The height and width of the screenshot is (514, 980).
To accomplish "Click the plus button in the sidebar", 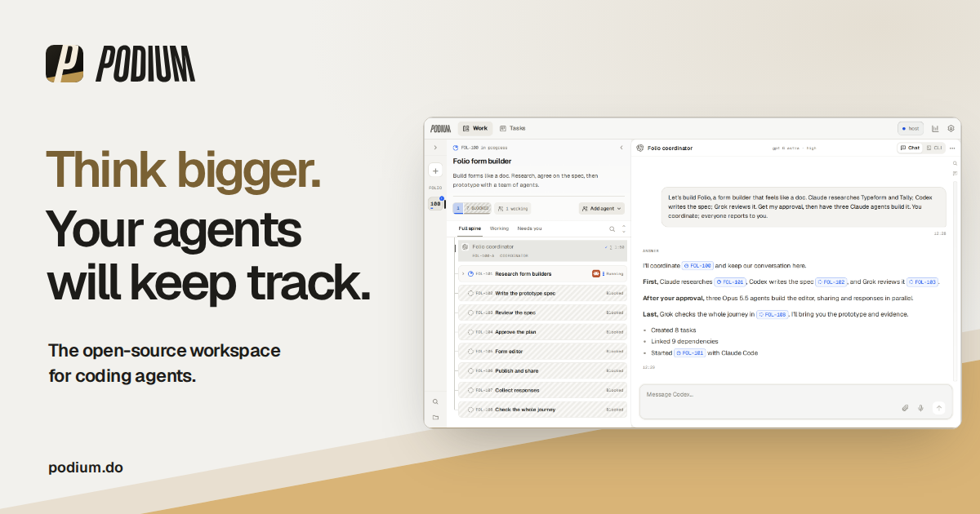I will 435,171.
